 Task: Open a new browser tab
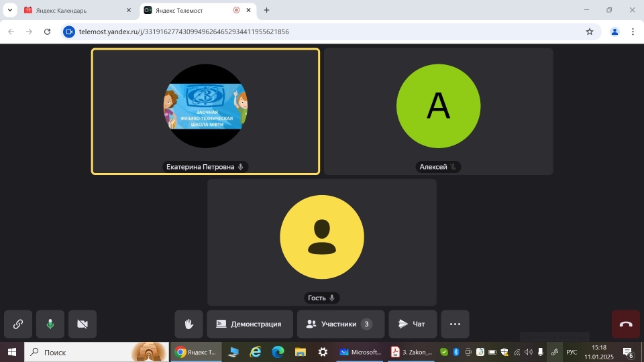266,10
